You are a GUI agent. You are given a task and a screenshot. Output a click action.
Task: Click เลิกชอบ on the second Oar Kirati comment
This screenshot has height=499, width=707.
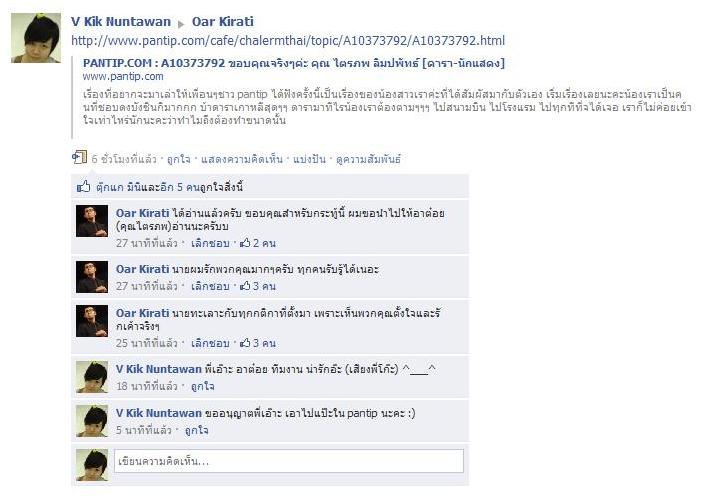tap(210, 286)
